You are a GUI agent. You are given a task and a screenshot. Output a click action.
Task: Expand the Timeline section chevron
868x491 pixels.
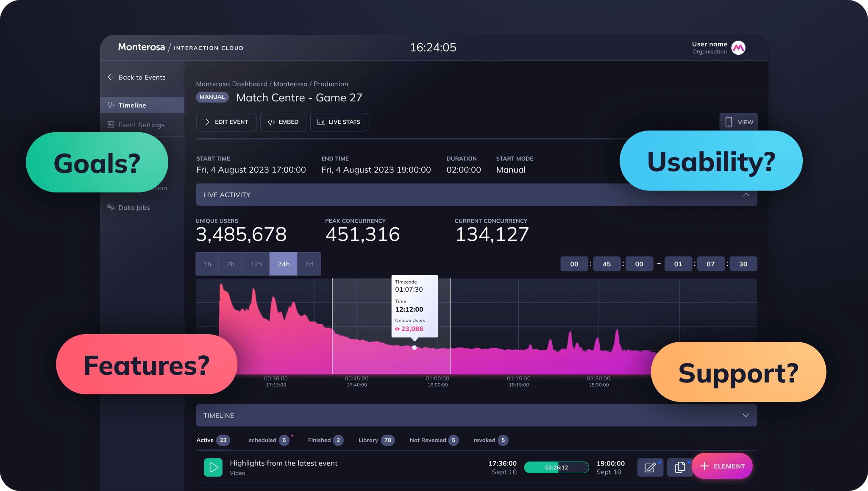pos(746,415)
